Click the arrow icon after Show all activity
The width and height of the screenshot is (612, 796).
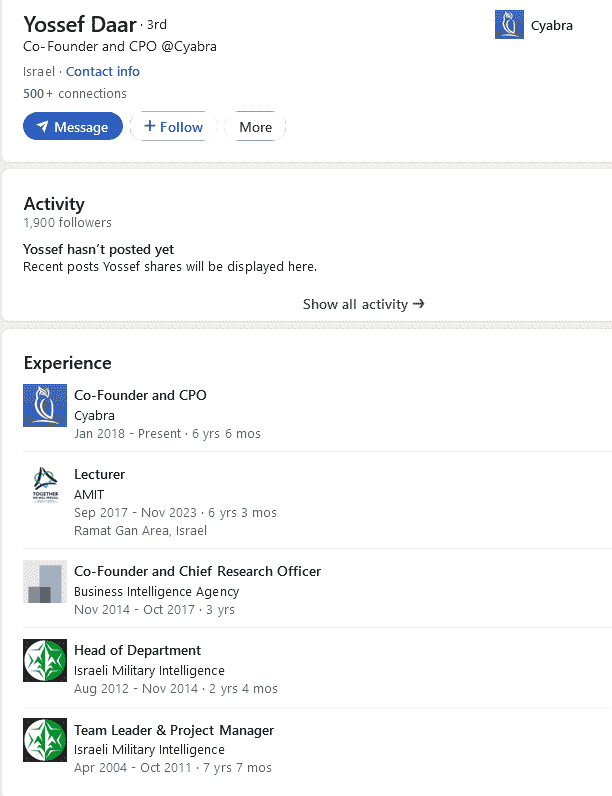[419, 304]
